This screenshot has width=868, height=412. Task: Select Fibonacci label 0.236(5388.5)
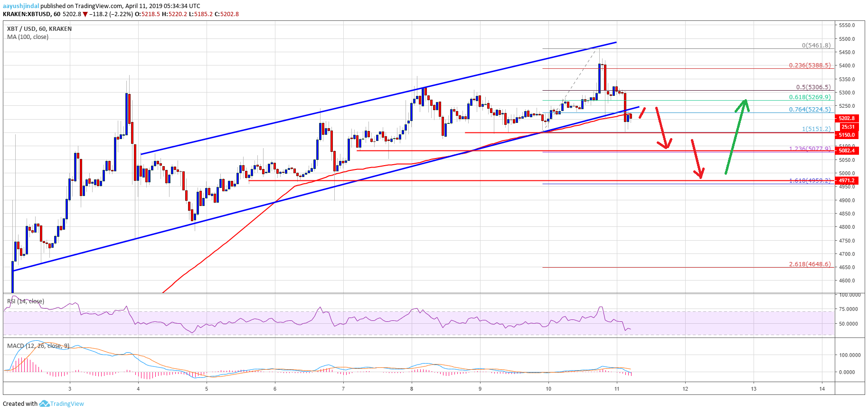[810, 66]
